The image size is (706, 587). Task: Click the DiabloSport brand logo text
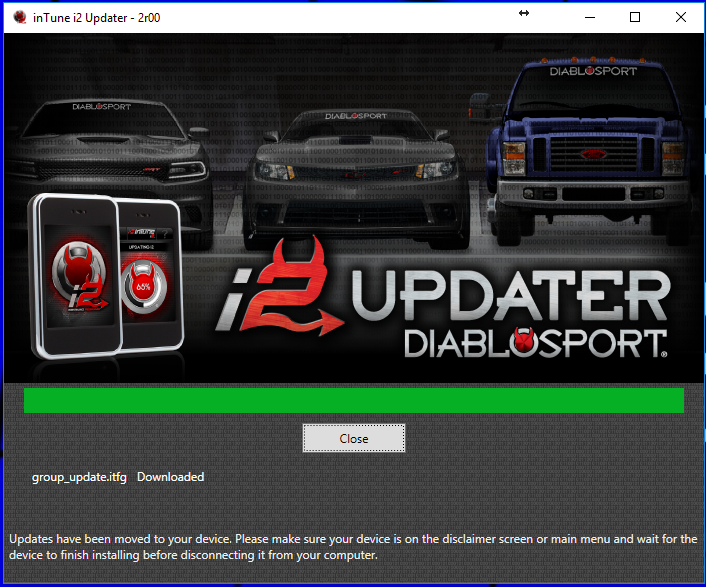pyautogui.click(x=536, y=343)
